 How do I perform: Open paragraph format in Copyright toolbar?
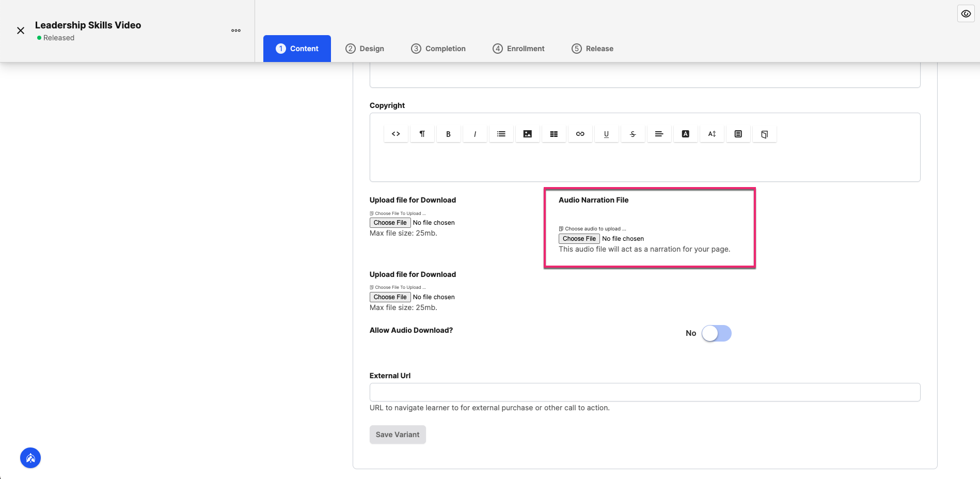[422, 134]
